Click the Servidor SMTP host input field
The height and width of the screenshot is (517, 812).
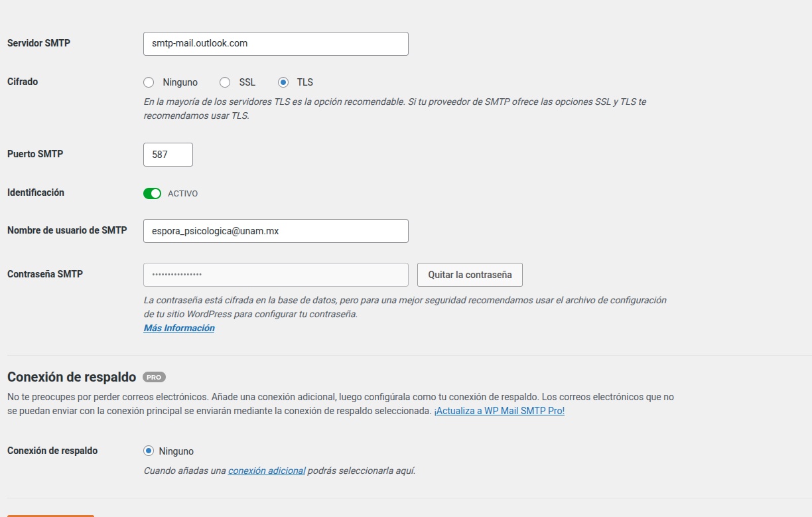pos(275,44)
